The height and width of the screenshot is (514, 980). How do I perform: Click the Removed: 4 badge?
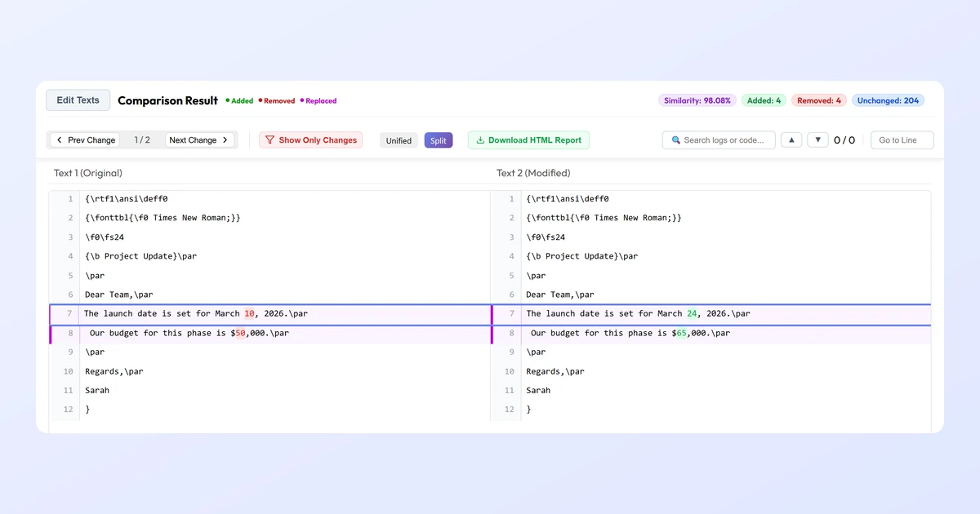[x=818, y=100]
